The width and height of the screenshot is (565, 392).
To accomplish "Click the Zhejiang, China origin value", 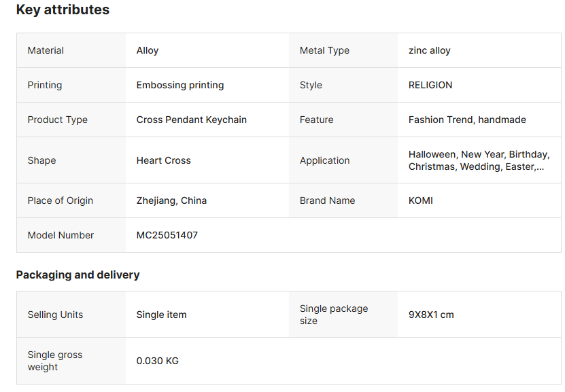I will (171, 200).
